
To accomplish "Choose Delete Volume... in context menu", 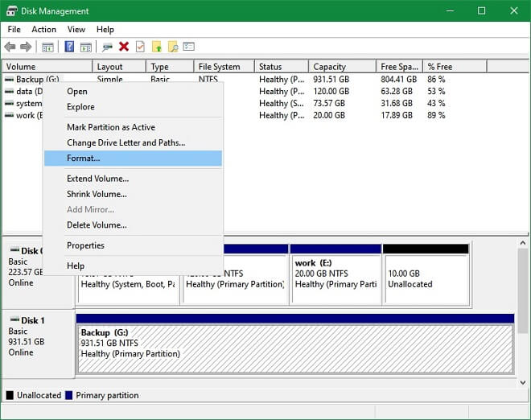I will pos(133,225).
